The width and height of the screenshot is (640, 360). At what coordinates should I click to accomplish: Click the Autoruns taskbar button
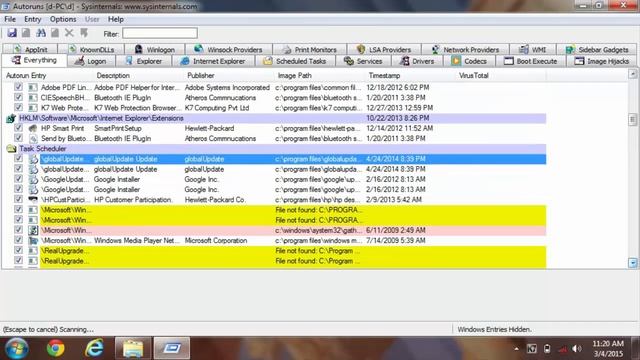172,348
